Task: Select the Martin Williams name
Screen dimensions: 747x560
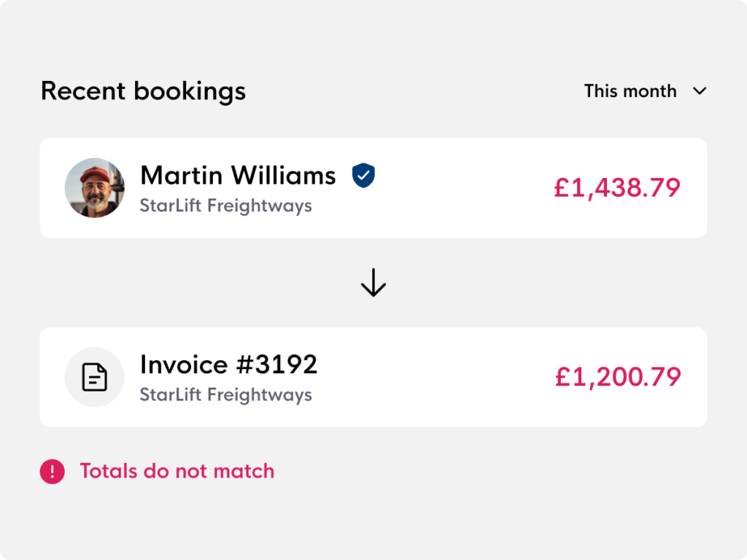Action: 239,175
